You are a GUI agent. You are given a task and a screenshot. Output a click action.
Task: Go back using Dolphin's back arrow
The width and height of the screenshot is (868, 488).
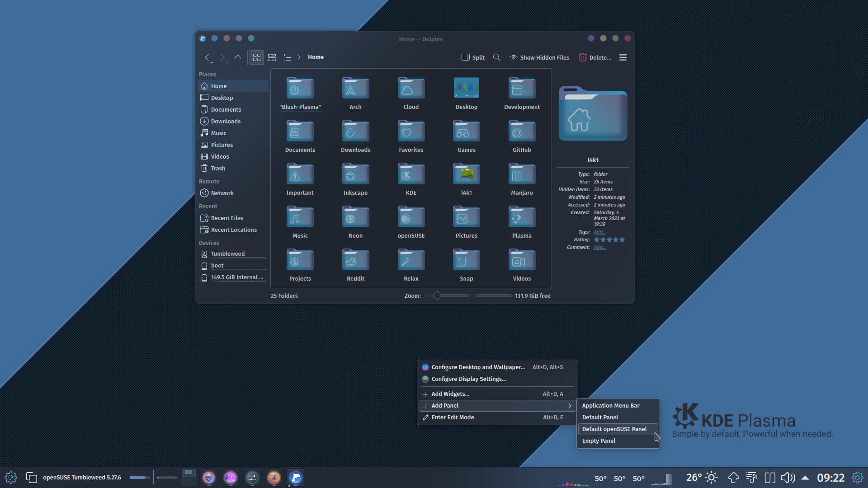point(207,57)
